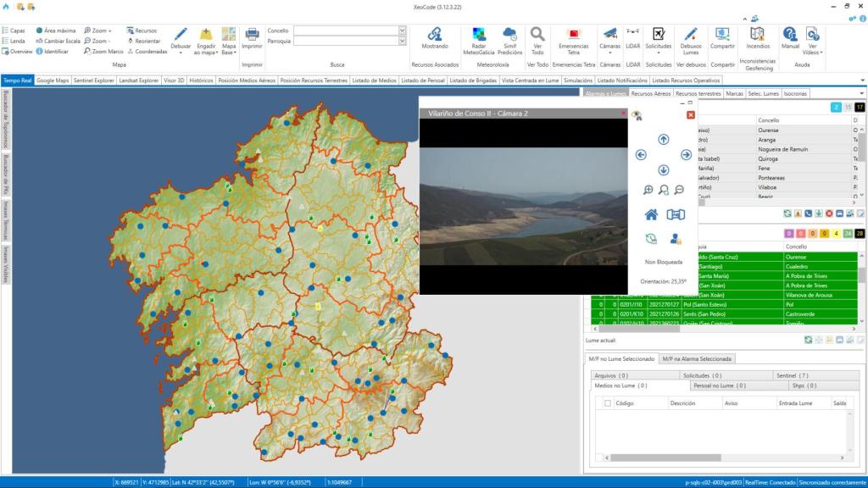Screen dimensions: 868x488
Task: Open the Incendios geofencing icon
Action: [x=757, y=34]
